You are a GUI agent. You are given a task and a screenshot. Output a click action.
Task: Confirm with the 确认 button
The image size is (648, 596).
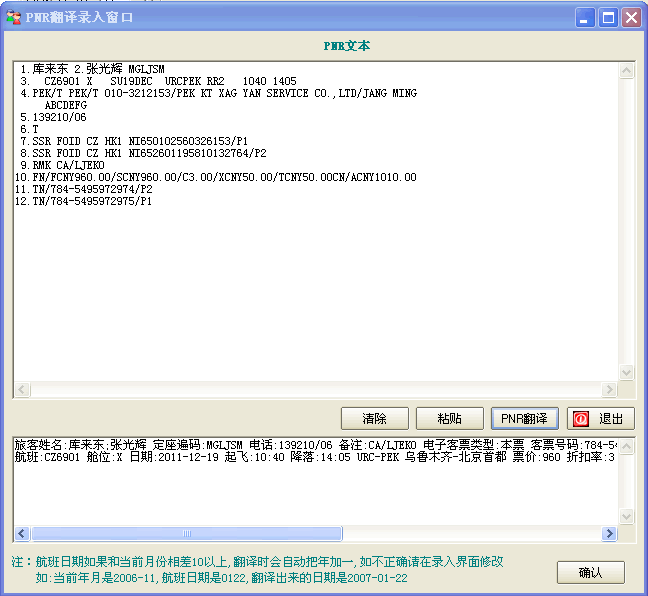(x=591, y=572)
